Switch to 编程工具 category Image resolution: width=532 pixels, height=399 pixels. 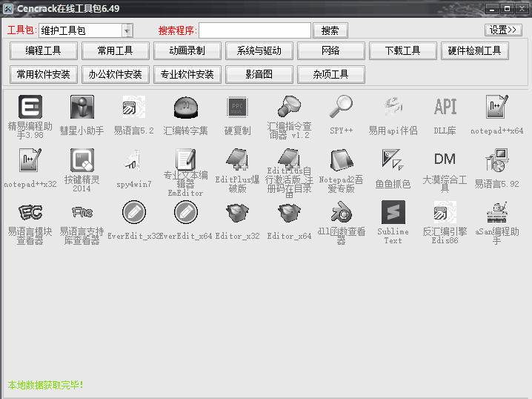pos(44,50)
